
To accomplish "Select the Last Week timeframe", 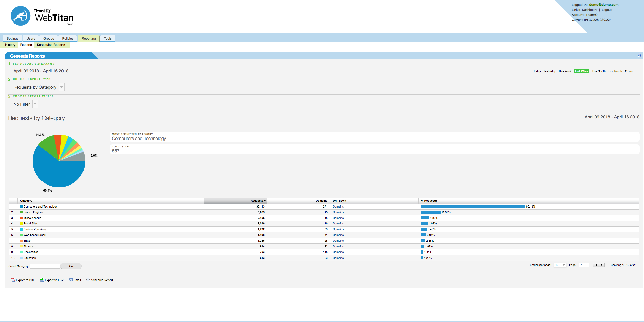I will tap(581, 71).
